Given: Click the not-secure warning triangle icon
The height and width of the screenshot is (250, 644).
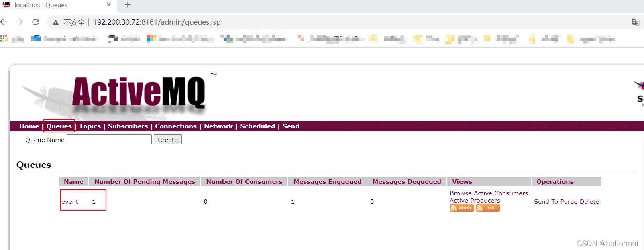Looking at the screenshot, I should click(55, 22).
